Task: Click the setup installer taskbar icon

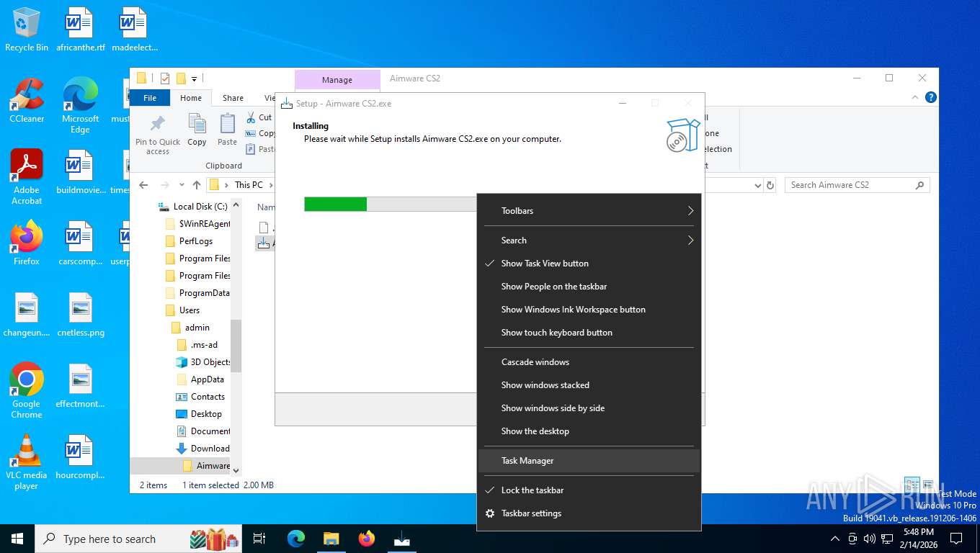Action: 402,539
